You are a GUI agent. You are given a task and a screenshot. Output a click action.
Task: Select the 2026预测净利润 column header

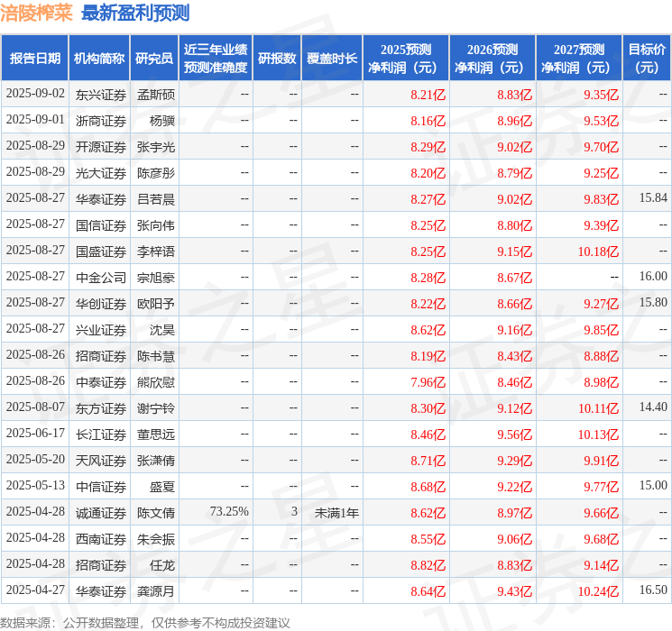492,59
